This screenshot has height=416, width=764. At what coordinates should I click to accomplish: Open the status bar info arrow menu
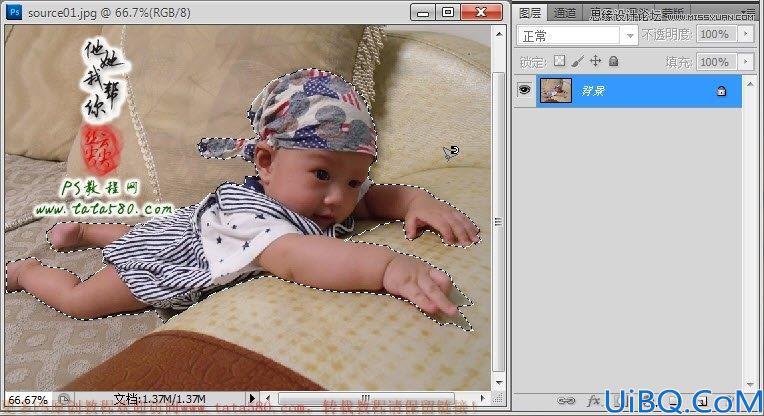(251, 398)
